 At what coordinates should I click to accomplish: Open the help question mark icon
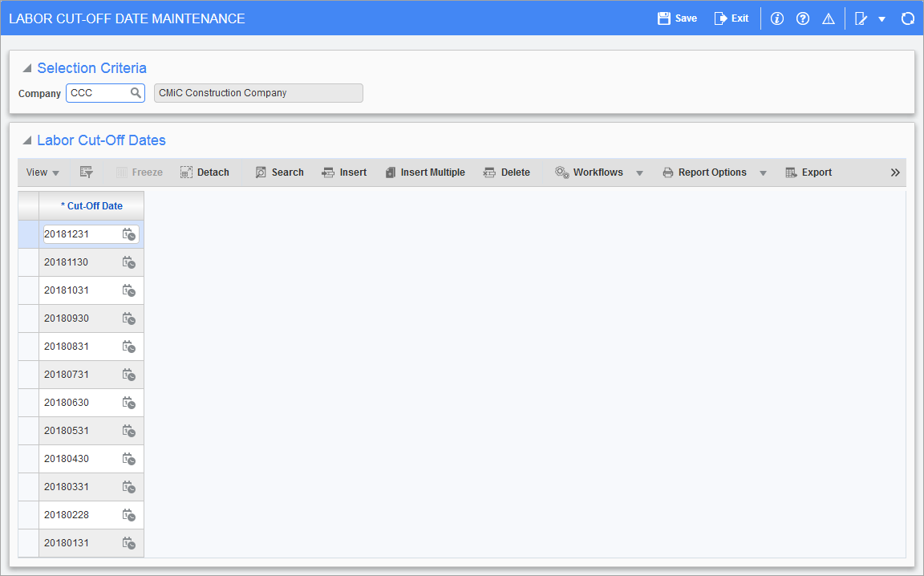(802, 18)
